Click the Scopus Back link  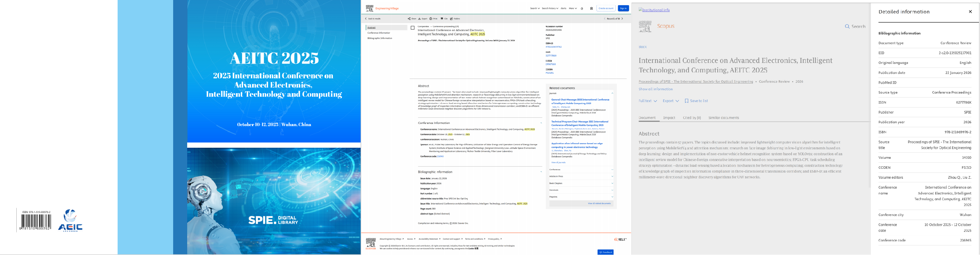643,47
